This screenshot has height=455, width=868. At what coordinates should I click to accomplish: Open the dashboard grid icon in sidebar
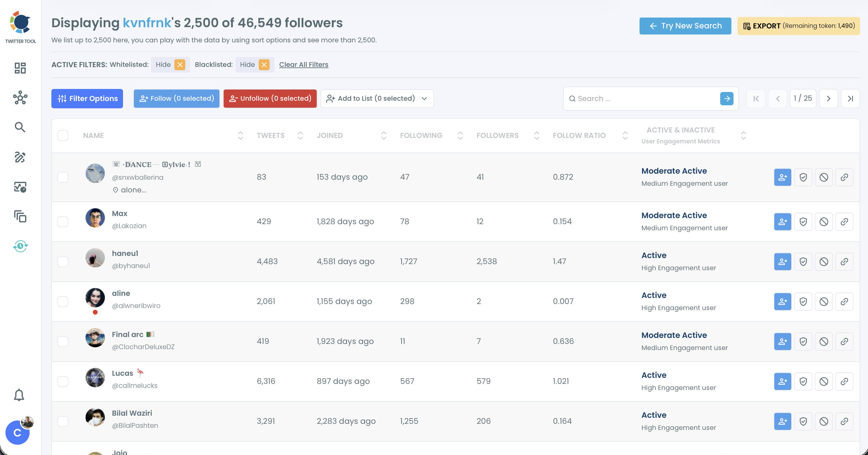20,68
